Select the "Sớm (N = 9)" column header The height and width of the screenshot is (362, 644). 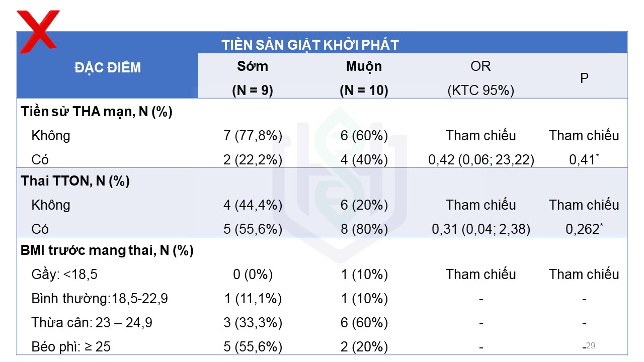(x=253, y=78)
